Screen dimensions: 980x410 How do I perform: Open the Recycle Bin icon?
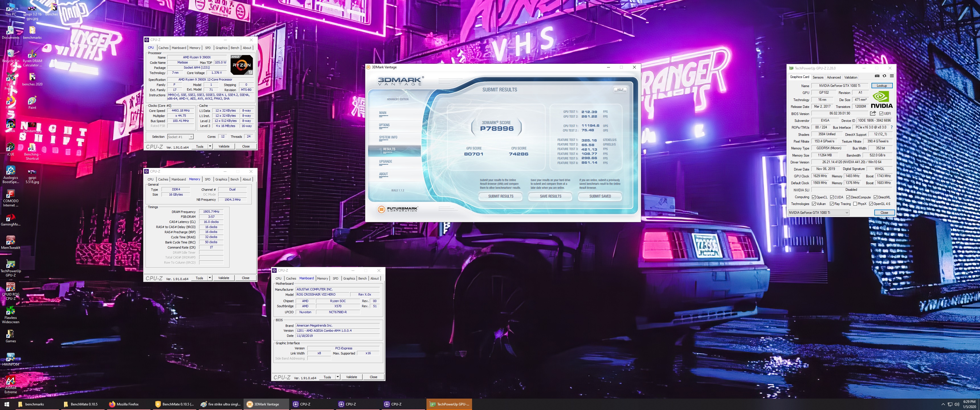tap(11, 56)
